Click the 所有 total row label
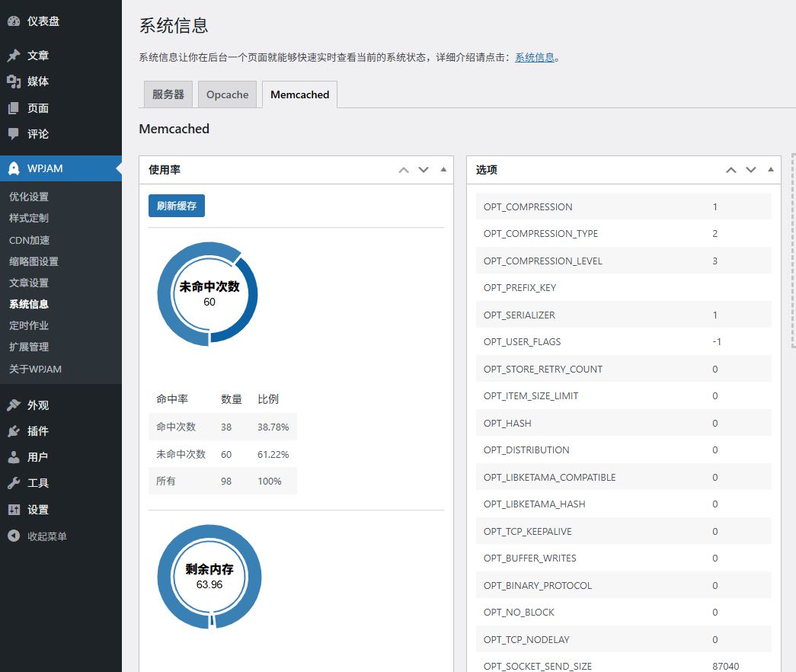This screenshot has height=672, width=796. 166,481
